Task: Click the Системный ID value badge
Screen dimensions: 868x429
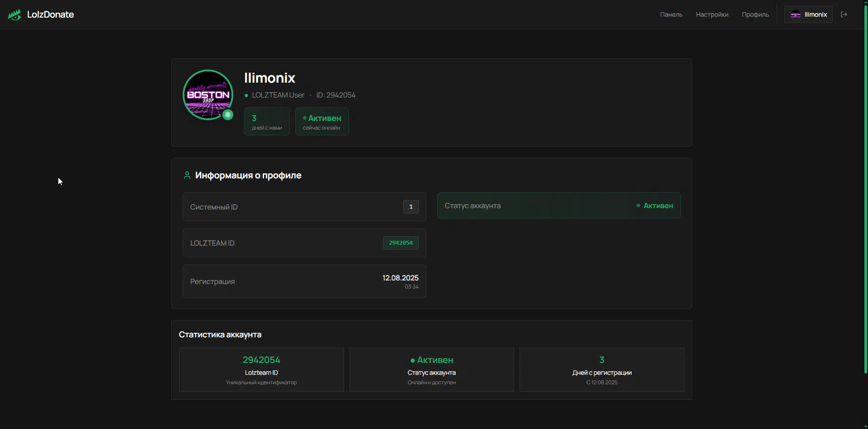Action: (x=410, y=207)
